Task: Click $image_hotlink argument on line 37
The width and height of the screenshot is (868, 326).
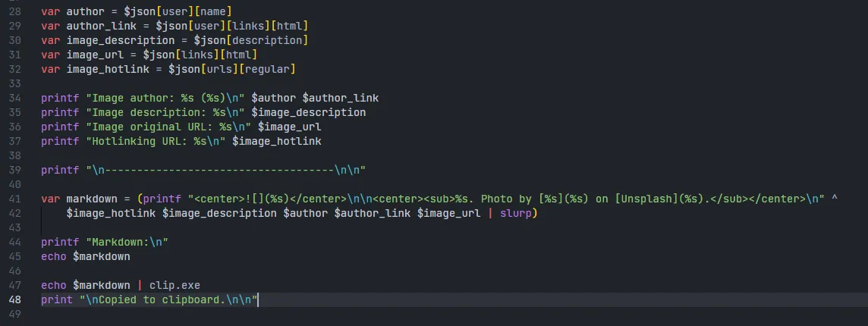Action: coord(277,141)
